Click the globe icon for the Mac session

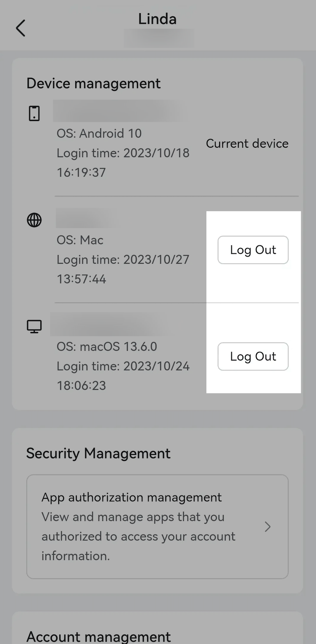coord(34,220)
